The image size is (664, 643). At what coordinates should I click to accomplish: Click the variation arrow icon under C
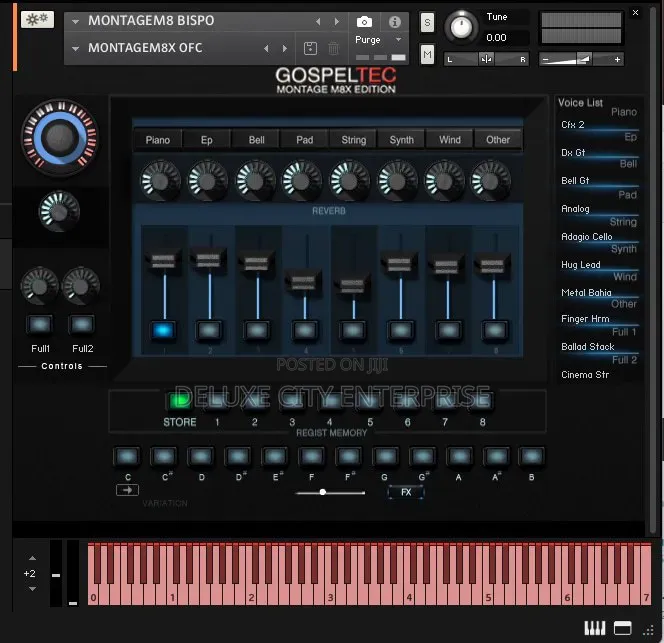(127, 490)
